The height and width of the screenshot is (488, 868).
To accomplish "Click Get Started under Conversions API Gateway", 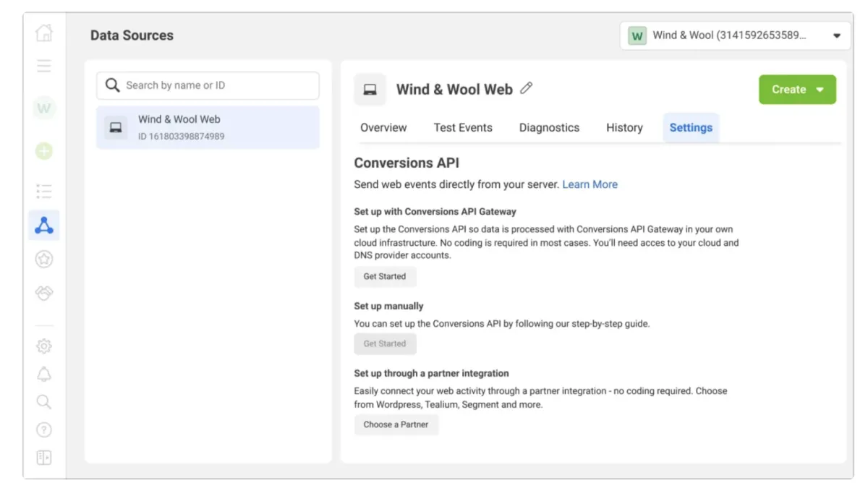I will pyautogui.click(x=385, y=276).
